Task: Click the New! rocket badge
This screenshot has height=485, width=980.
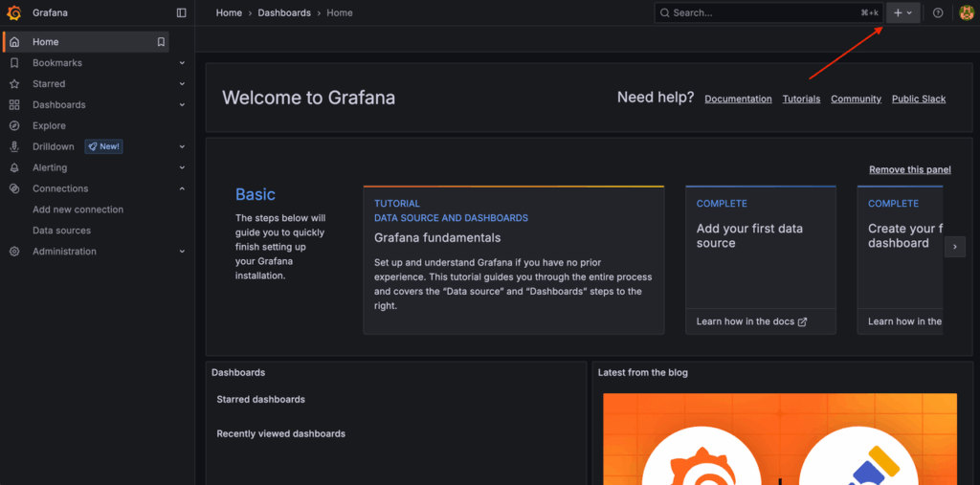Action: click(103, 147)
